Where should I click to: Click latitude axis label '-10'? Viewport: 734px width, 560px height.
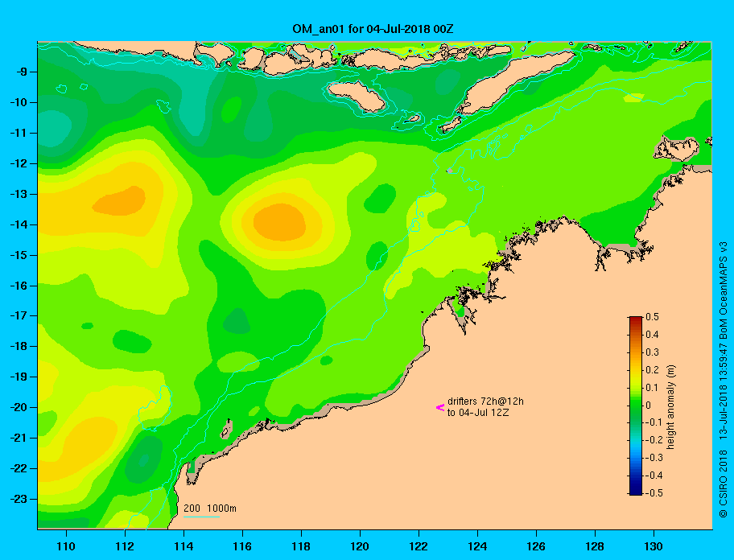19,102
